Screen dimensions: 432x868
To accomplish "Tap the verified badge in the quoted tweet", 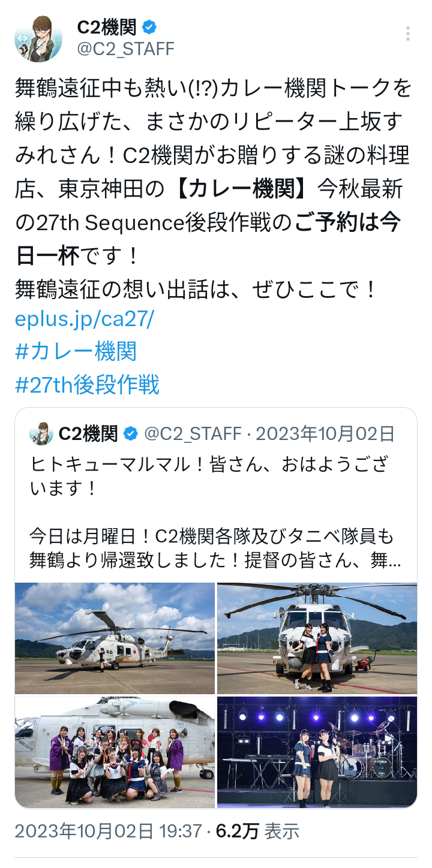I will 130,433.
